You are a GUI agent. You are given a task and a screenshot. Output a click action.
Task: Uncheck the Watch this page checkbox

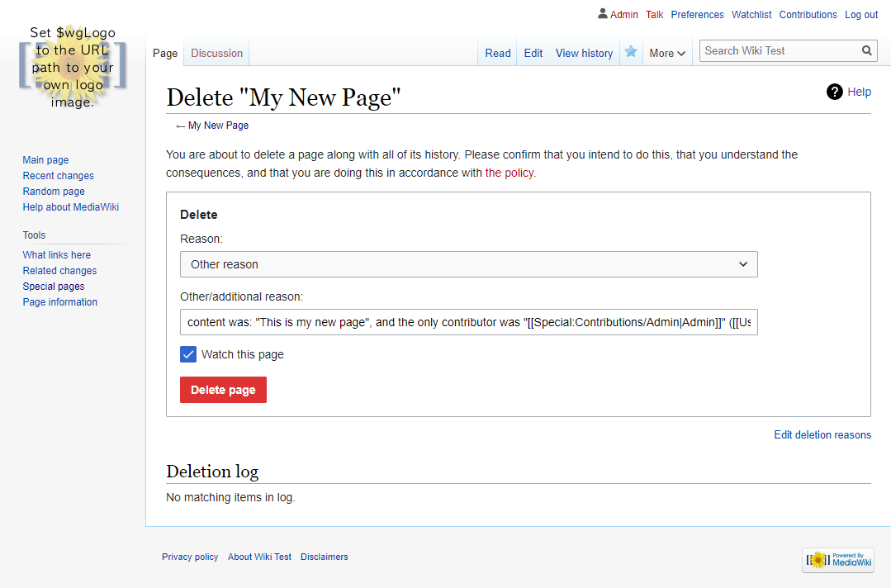click(x=188, y=354)
